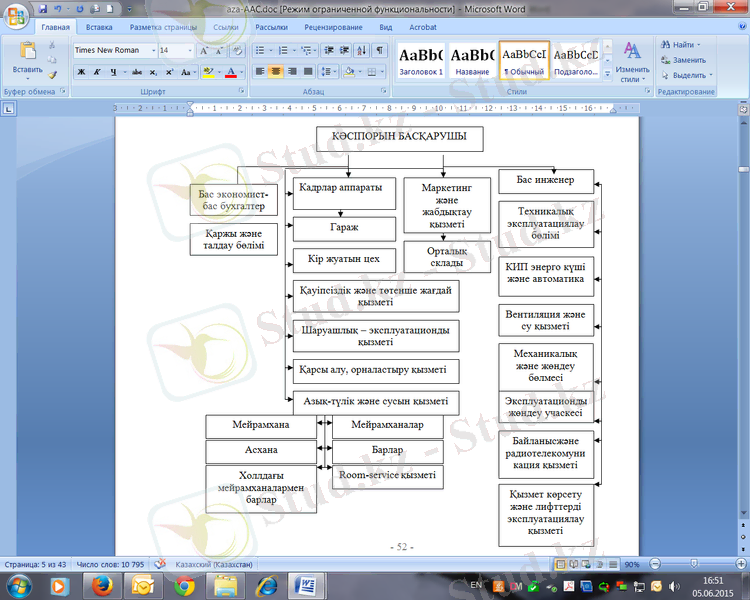750x600 pixels.
Task: Expand the Paragraph (Абзац) dialog launcher
Action: coord(384,90)
